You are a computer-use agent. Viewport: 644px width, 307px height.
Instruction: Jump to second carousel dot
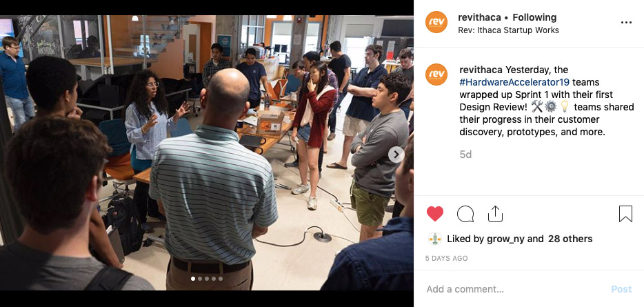(200, 279)
